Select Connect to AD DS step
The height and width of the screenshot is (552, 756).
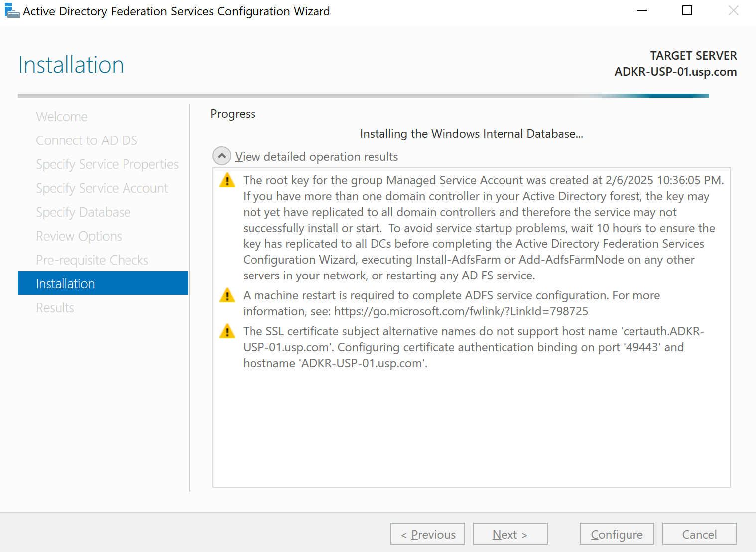[x=87, y=140]
